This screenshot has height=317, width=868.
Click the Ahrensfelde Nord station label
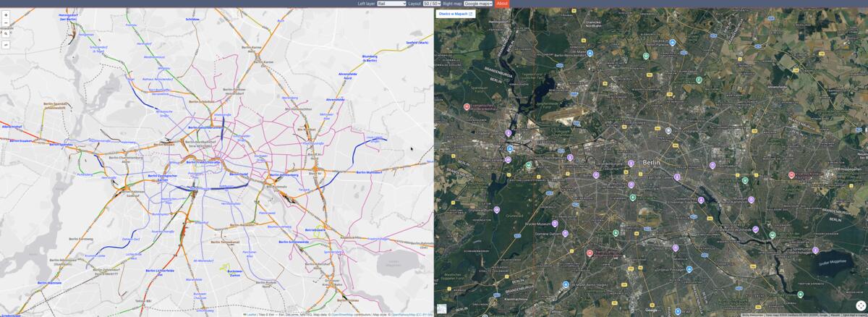(x=348, y=75)
